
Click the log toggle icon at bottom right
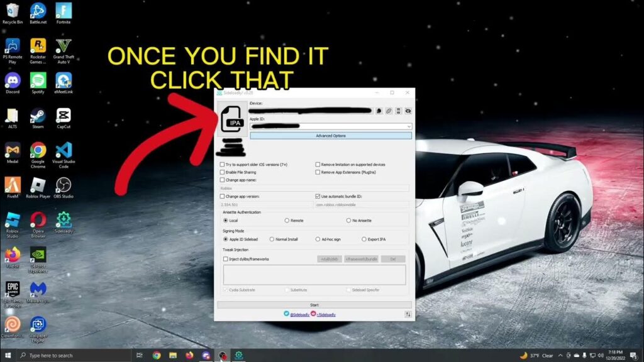[x=408, y=314]
